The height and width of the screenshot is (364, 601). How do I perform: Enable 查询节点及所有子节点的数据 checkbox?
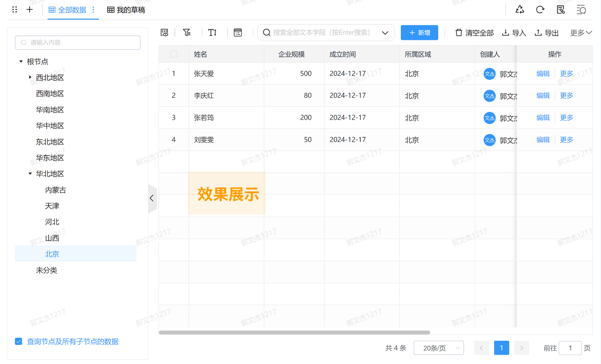pos(18,341)
